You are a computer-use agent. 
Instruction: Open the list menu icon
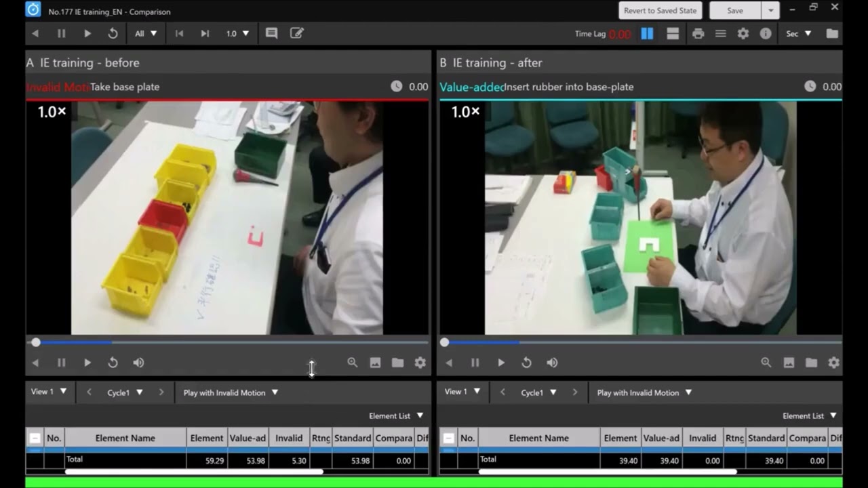[720, 33]
